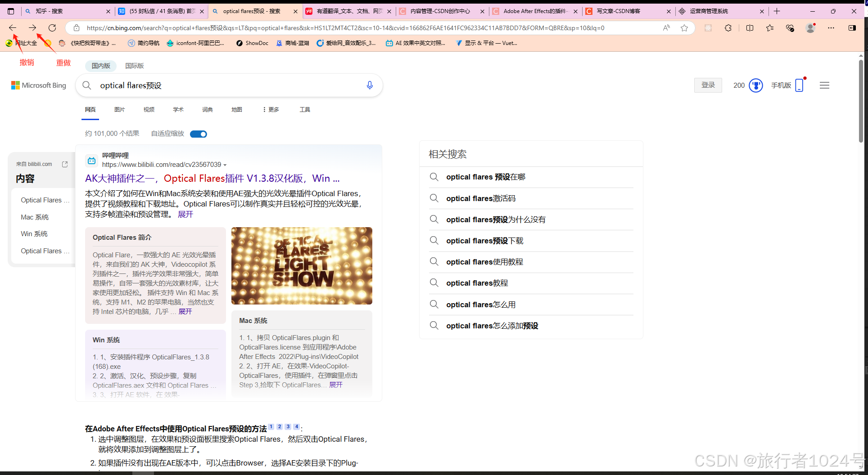Search related: optical flares怎么用
This screenshot has width=868, height=475.
[x=481, y=305]
